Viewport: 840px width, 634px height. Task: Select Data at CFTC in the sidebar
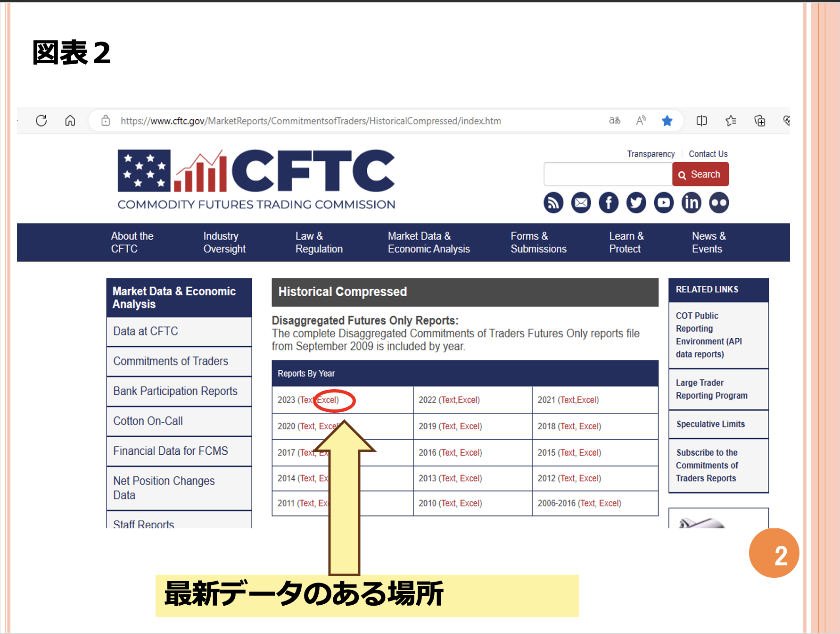[179, 332]
